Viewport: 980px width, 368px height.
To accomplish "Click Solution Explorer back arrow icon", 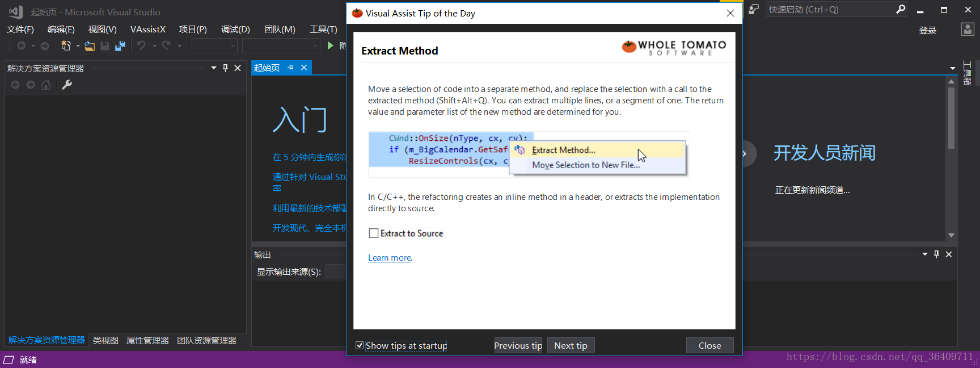I will tap(15, 85).
